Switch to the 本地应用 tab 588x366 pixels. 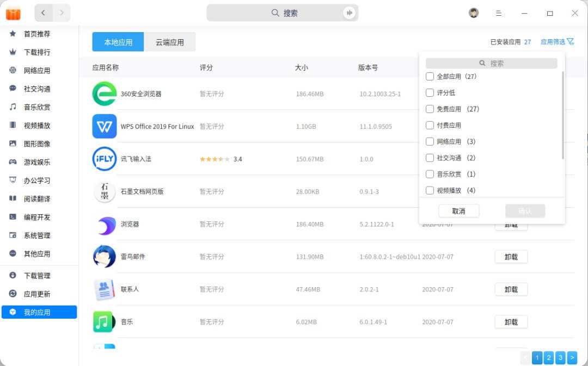point(119,41)
